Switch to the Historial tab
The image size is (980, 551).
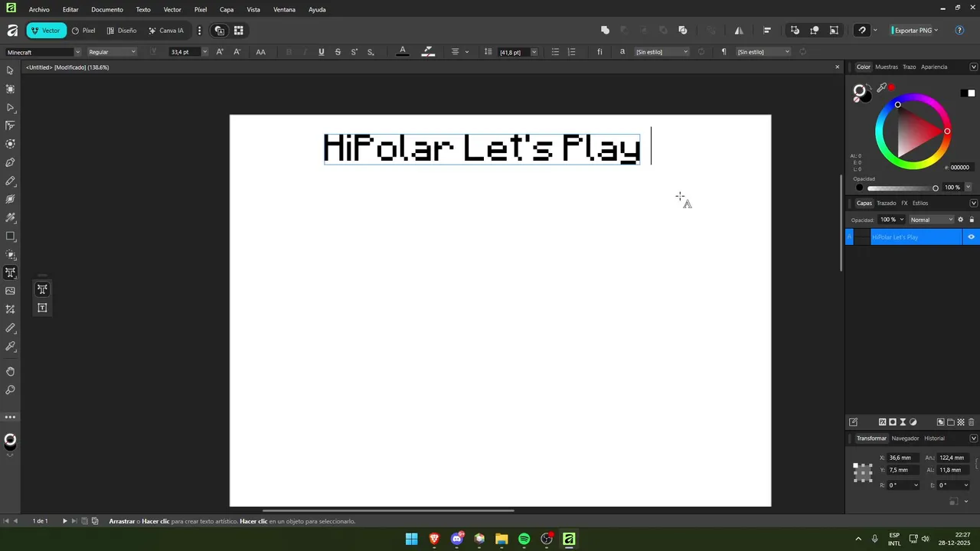[934, 439]
